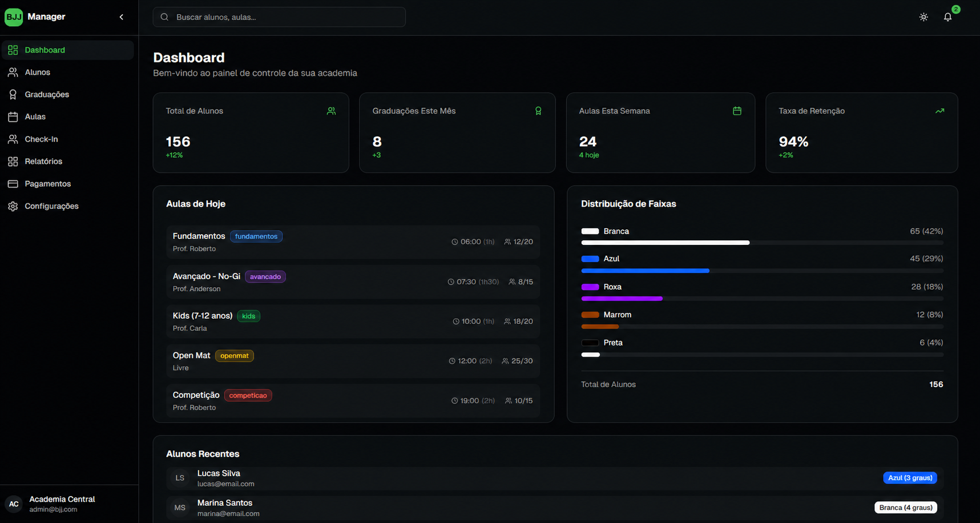Click the AC account avatar
Screen dimensions: 980x523
coord(14,504)
